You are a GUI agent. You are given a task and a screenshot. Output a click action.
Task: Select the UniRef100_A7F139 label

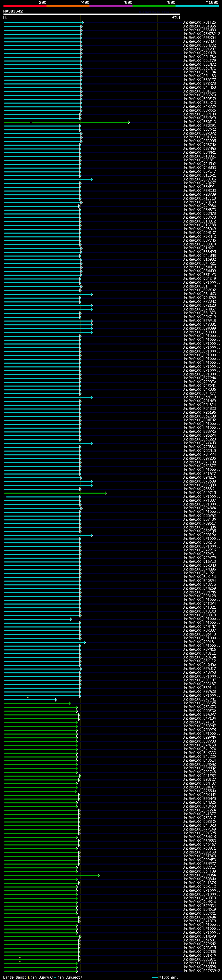point(199,462)
